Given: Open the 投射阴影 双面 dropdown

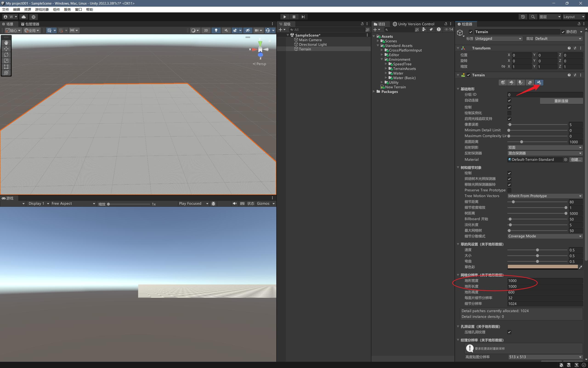Looking at the screenshot, I should click(x=545, y=147).
